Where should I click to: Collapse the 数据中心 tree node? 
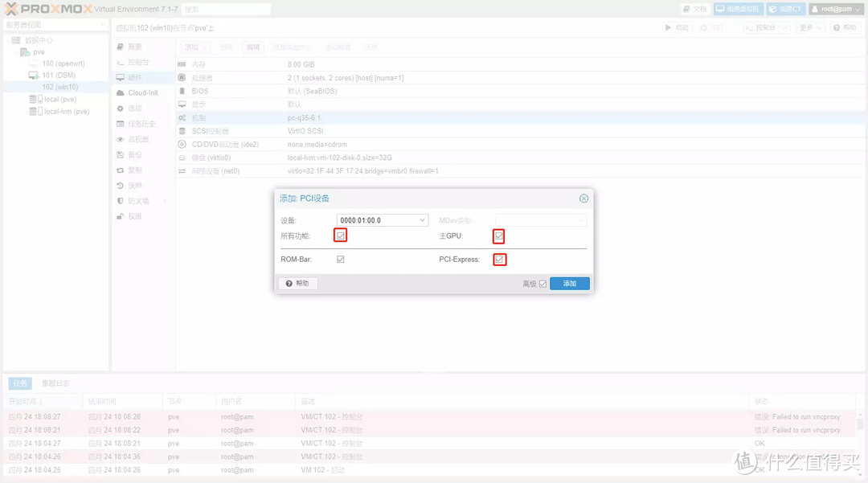click(x=8, y=40)
